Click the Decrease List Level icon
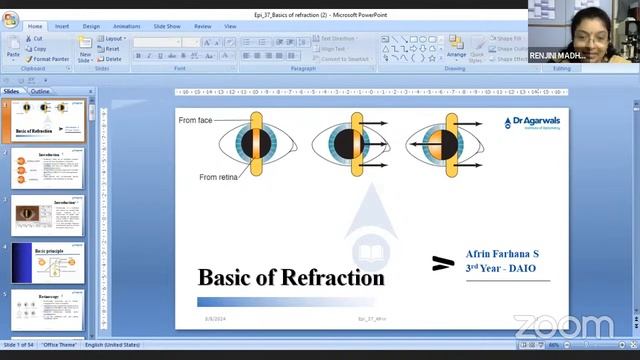Image resolution: width=640 pixels, height=360 pixels. click(x=280, y=42)
